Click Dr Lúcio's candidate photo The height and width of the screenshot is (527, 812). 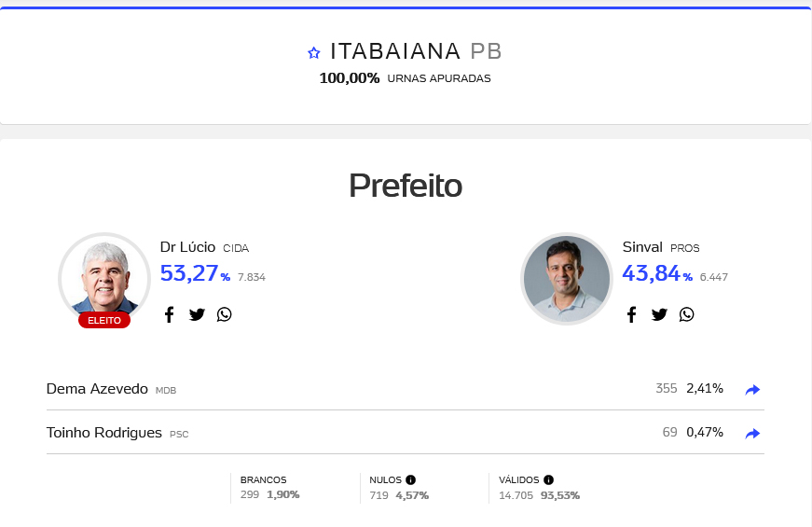[x=103, y=277]
